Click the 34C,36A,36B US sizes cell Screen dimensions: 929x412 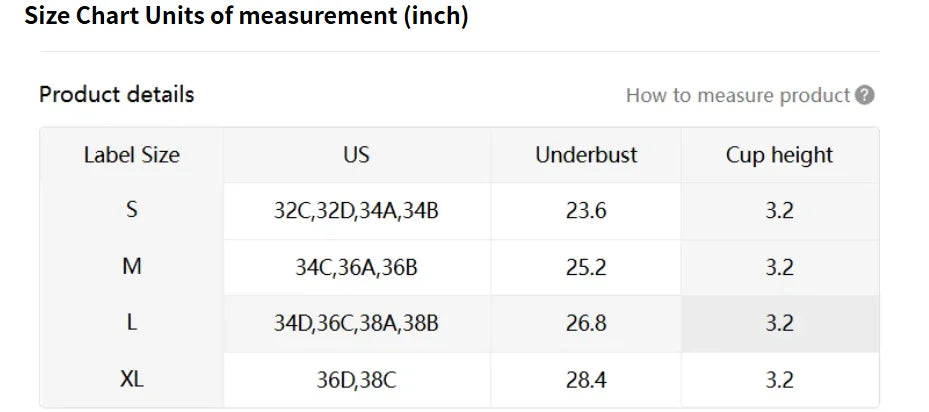click(x=356, y=267)
